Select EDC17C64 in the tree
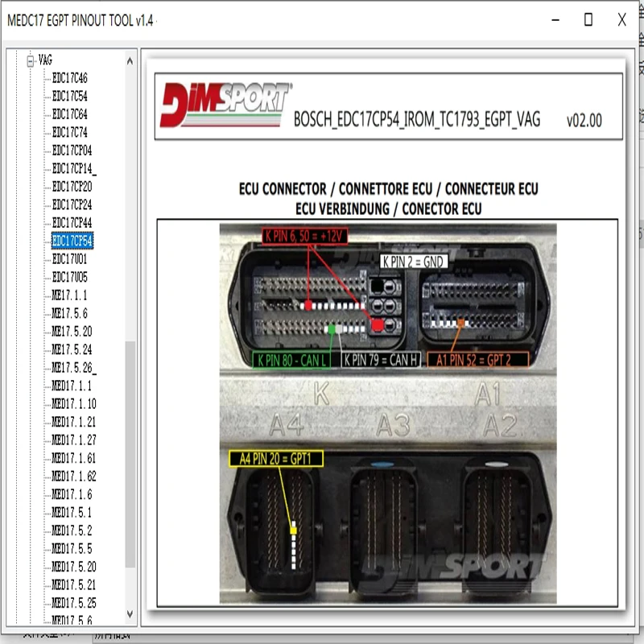644x644 pixels. click(x=70, y=114)
